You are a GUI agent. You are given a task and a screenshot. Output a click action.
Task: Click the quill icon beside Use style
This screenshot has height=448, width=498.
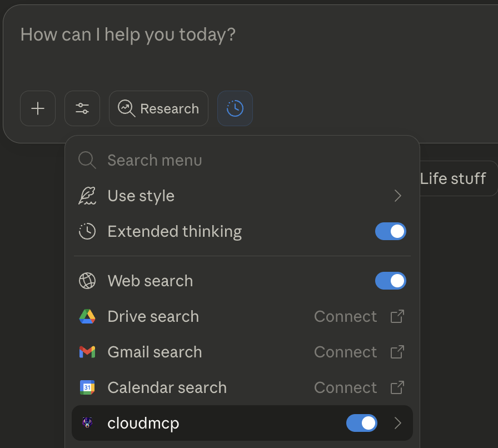[87, 196]
